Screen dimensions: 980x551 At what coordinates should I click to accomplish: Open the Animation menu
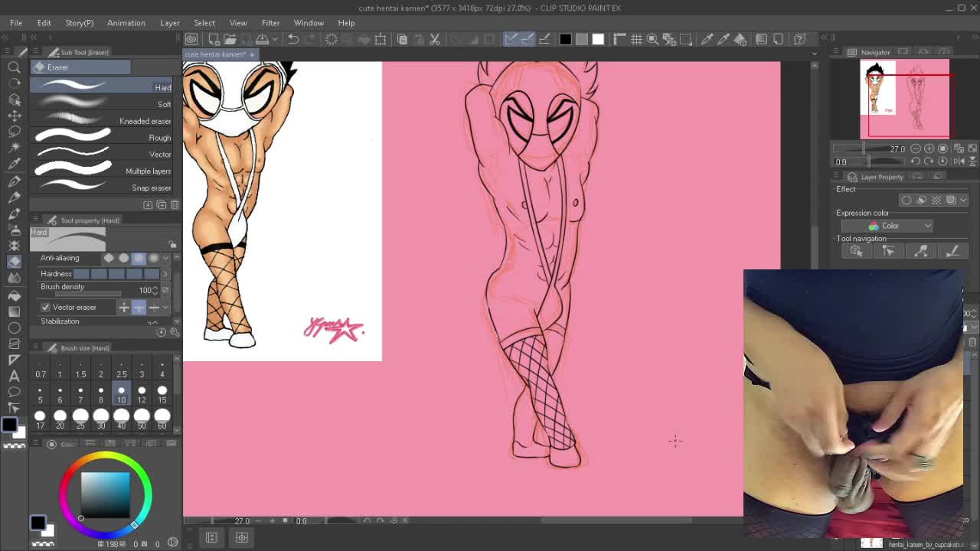tap(126, 23)
